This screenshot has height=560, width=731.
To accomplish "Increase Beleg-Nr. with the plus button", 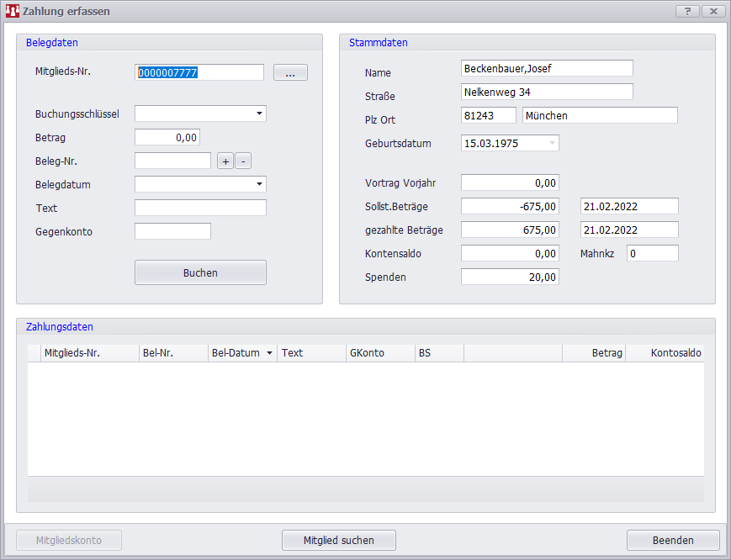I will 225,161.
